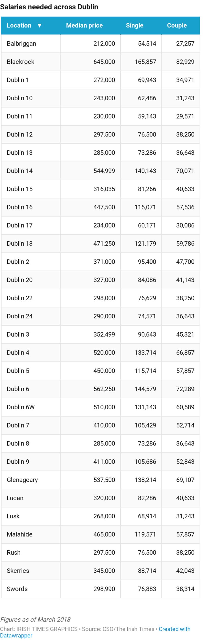Click the Figures as of March 2018 note

[x=35, y=619]
